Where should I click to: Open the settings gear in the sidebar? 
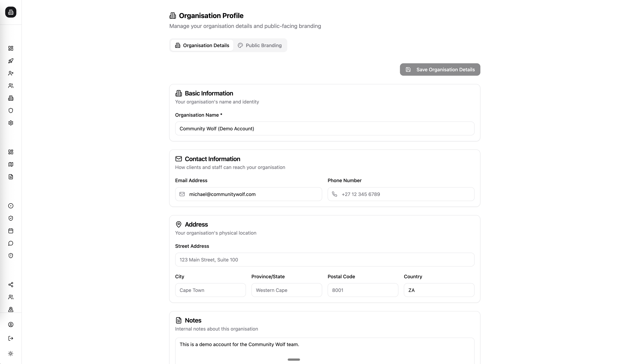click(x=11, y=123)
